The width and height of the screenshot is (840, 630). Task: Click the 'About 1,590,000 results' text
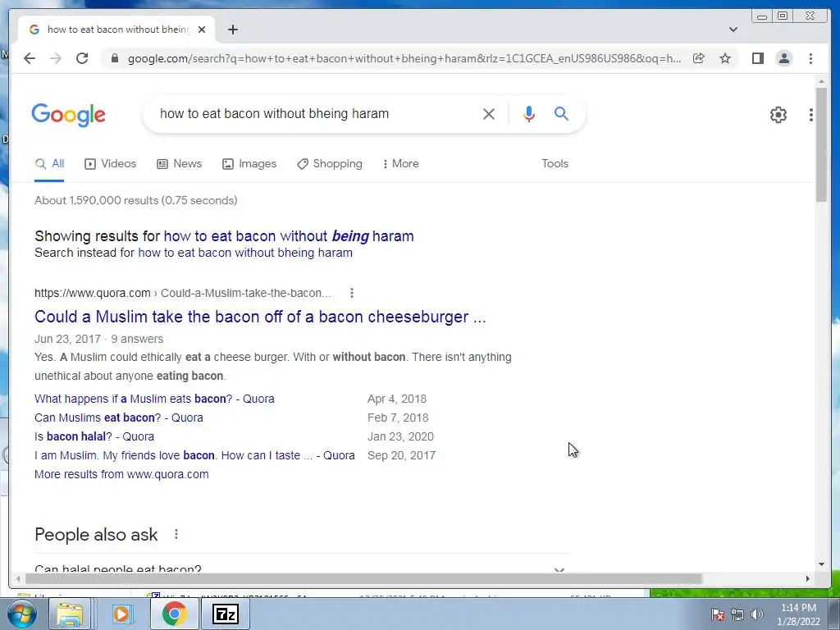tap(136, 200)
